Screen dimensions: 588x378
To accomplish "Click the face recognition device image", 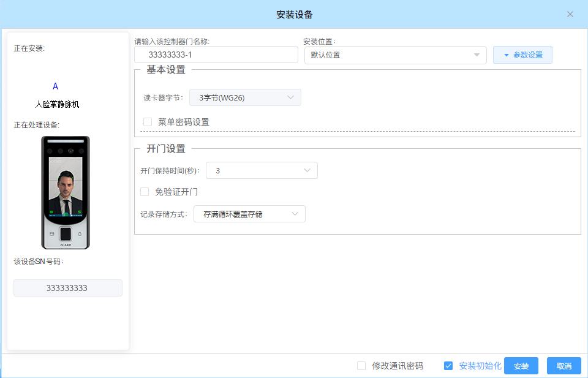I will pos(66,192).
